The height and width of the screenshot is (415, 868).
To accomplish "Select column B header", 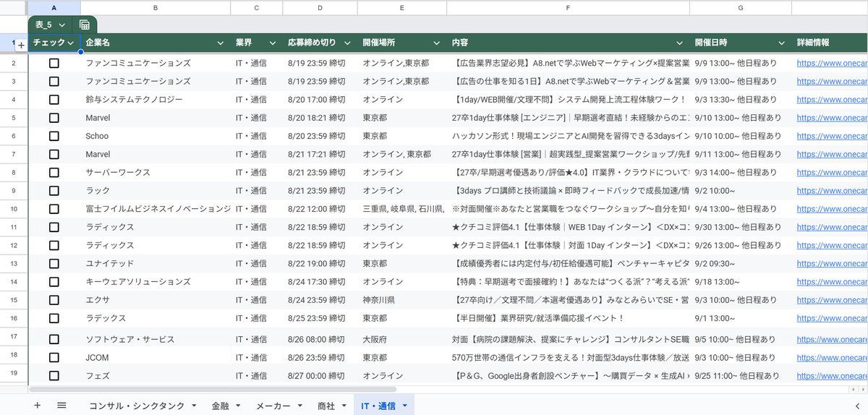I will [156, 7].
